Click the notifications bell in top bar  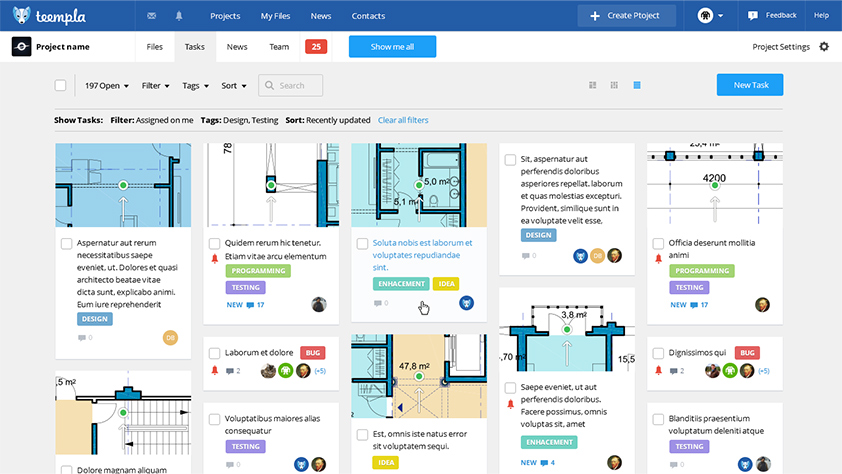(x=180, y=16)
